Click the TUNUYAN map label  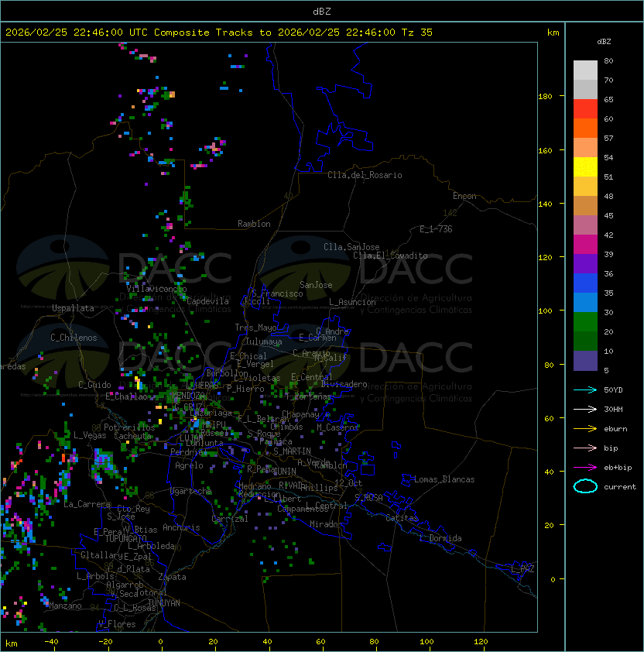pos(164,603)
